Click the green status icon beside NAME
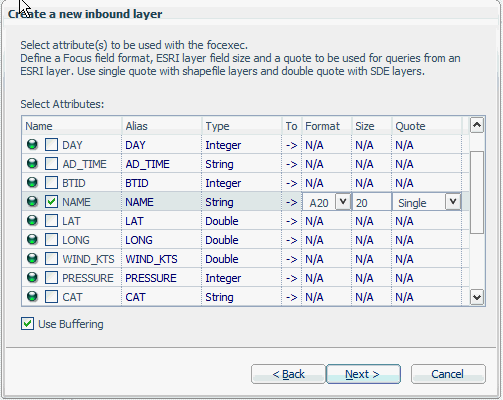Image resolution: width=503 pixels, height=400 pixels. click(x=32, y=202)
